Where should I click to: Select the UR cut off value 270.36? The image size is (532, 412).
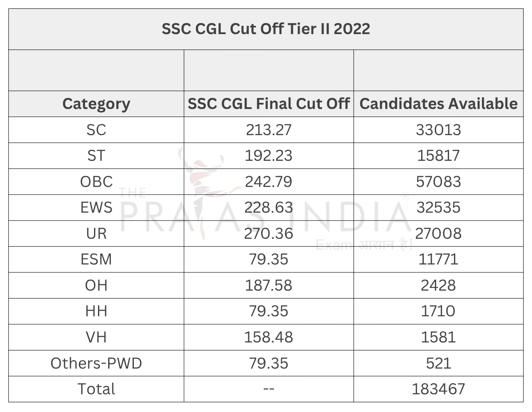(269, 233)
